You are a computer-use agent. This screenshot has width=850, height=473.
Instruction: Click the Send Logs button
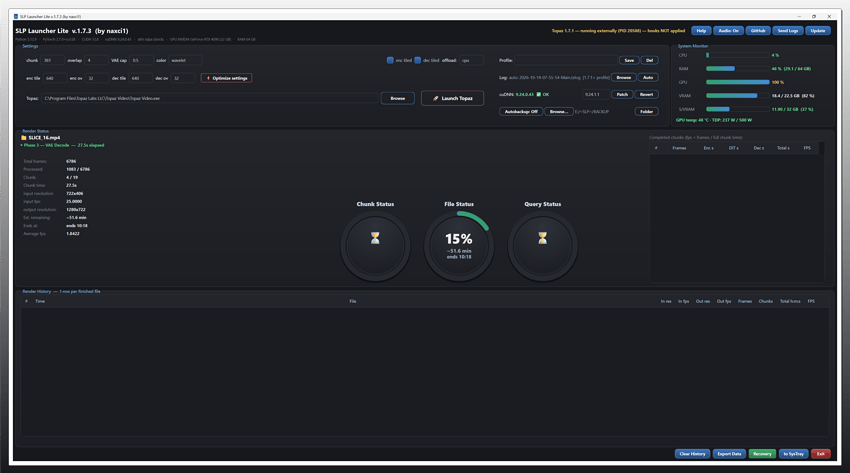click(x=788, y=31)
